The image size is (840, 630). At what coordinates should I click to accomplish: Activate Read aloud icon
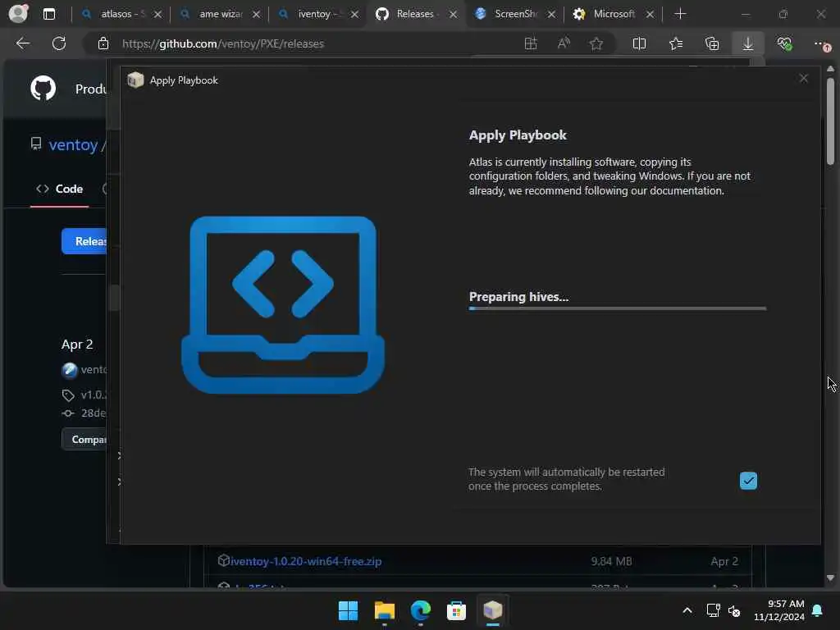(x=564, y=44)
